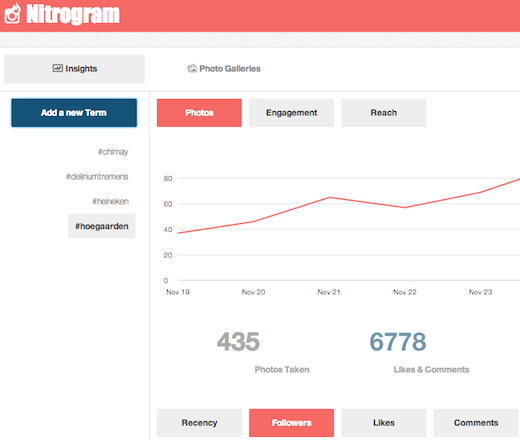This screenshot has height=440, width=520.
Task: Click the Nov 20 axis label
Action: tap(254, 292)
